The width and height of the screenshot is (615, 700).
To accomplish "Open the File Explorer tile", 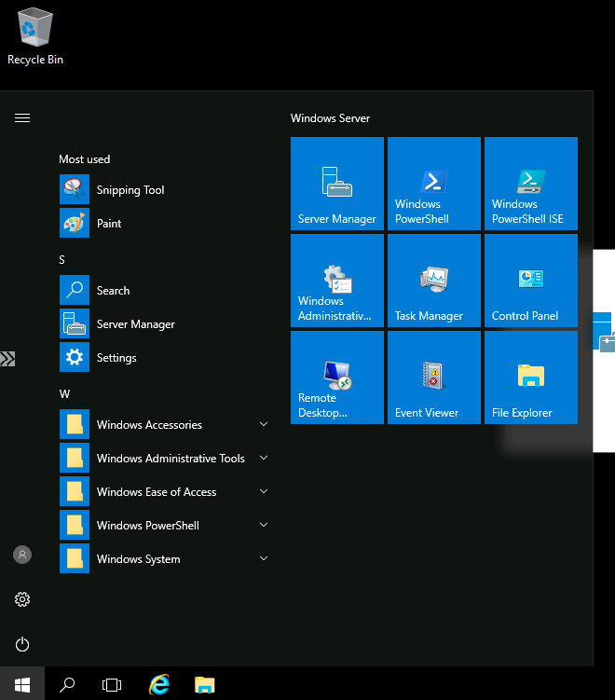I will tap(531, 377).
